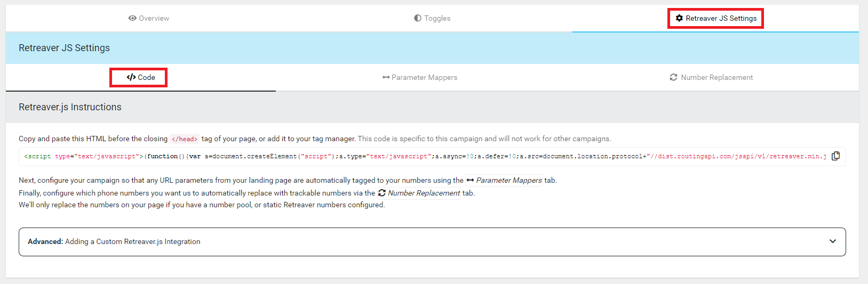This screenshot has width=868, height=284.
Task: Expand the Advanced custom integration section chevron
Action: (833, 241)
